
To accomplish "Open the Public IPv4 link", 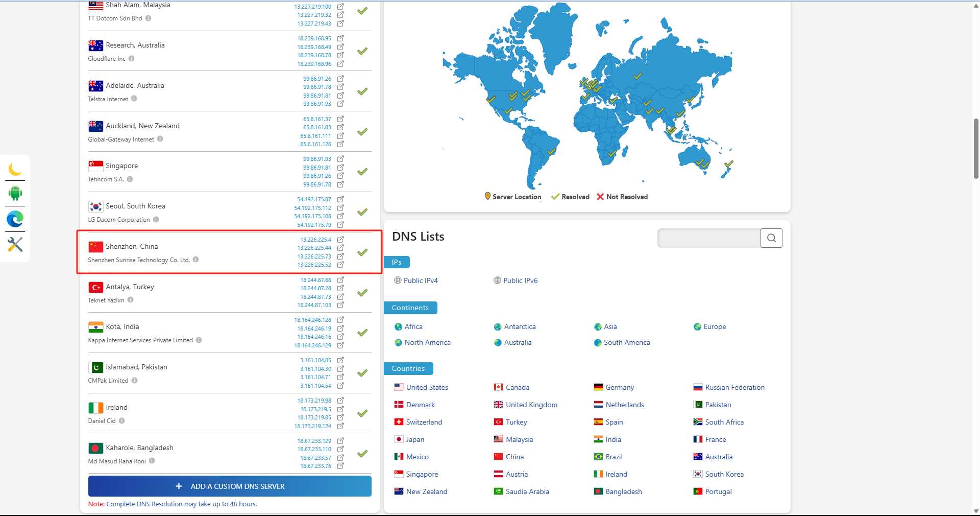I will pos(420,280).
